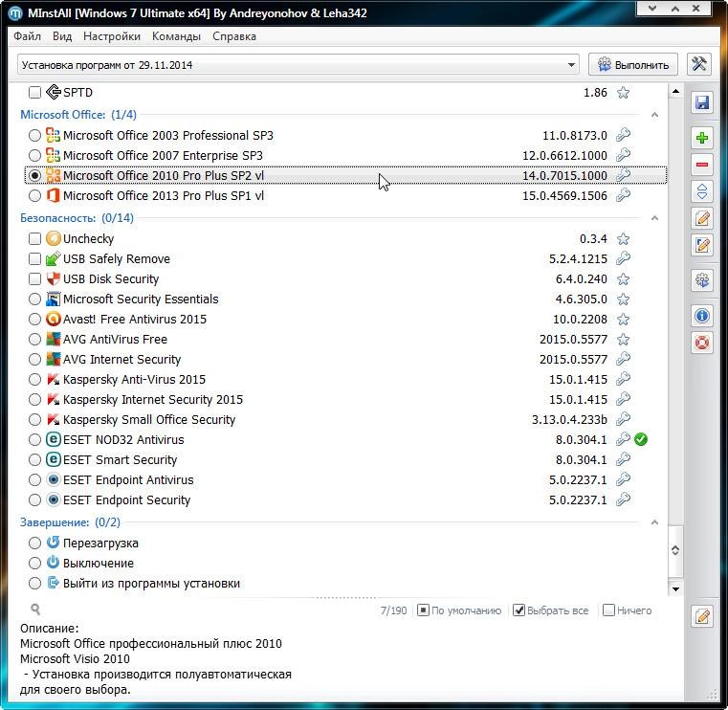Click the description edit pencil icon at bottom right
Image resolution: width=728 pixels, height=710 pixels.
pos(702,616)
